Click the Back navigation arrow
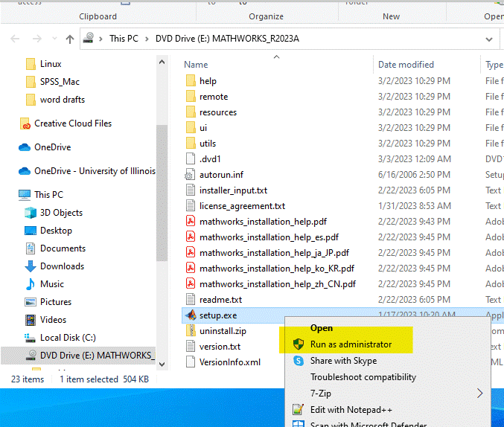Image resolution: width=504 pixels, height=427 pixels. point(15,39)
